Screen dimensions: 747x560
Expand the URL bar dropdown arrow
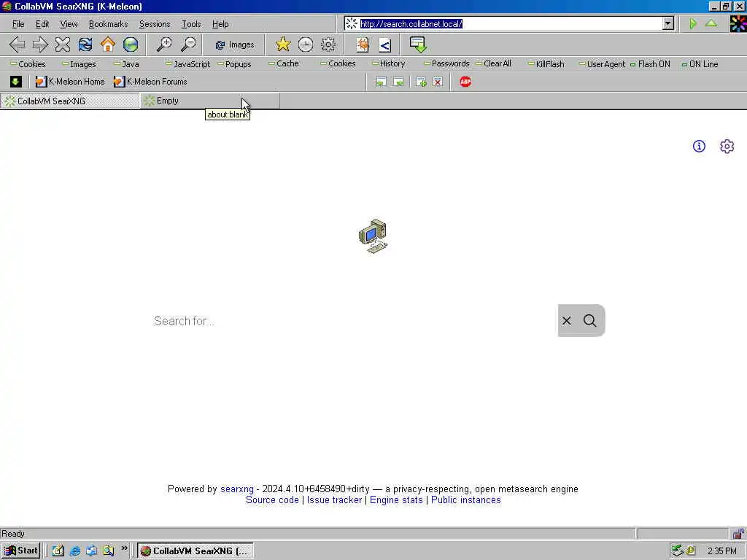pos(668,23)
